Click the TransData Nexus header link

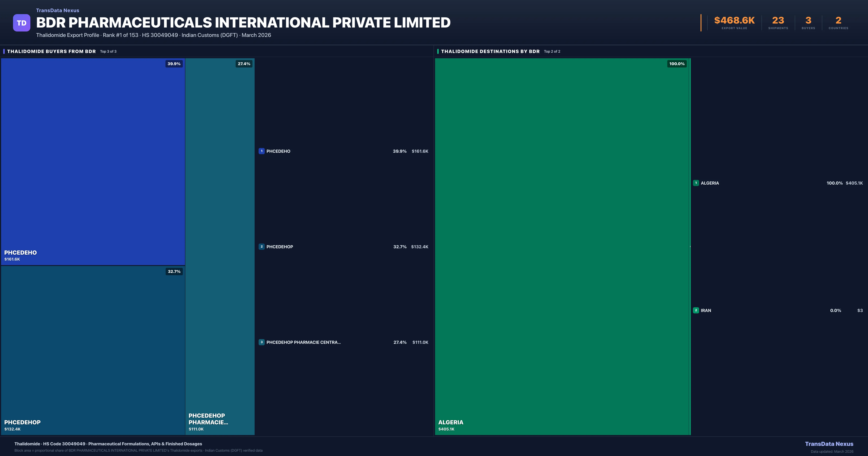click(58, 10)
